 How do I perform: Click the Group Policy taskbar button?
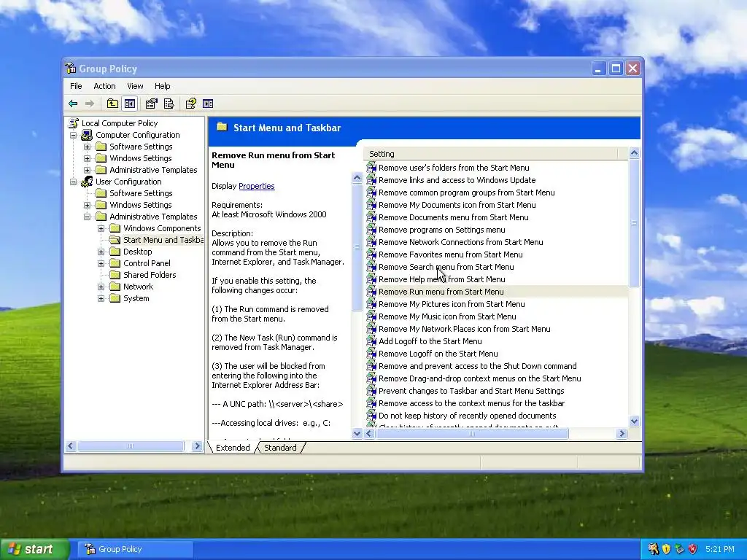tap(136, 549)
